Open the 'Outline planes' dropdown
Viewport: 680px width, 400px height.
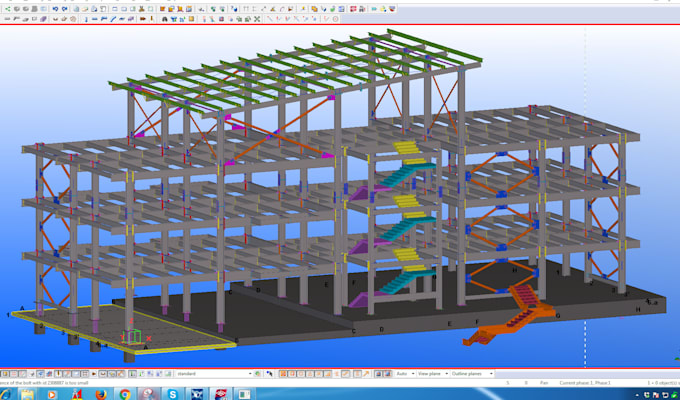[472, 373]
